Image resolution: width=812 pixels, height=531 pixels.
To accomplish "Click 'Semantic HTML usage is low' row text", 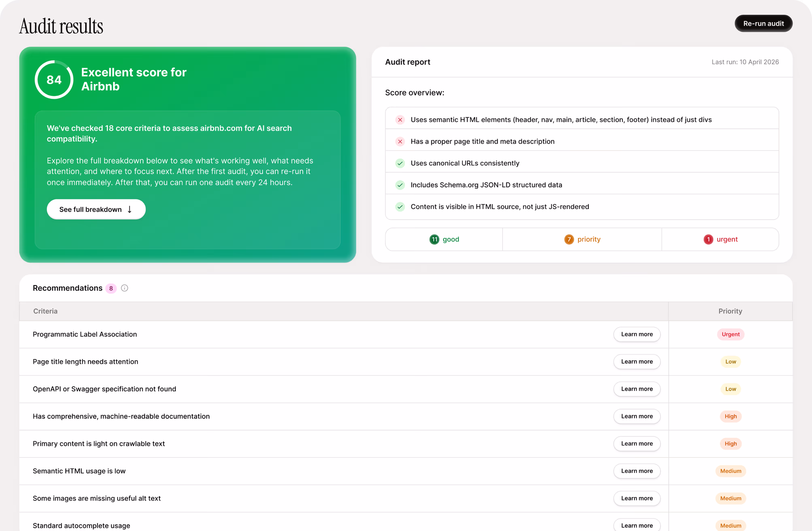I will coord(79,471).
